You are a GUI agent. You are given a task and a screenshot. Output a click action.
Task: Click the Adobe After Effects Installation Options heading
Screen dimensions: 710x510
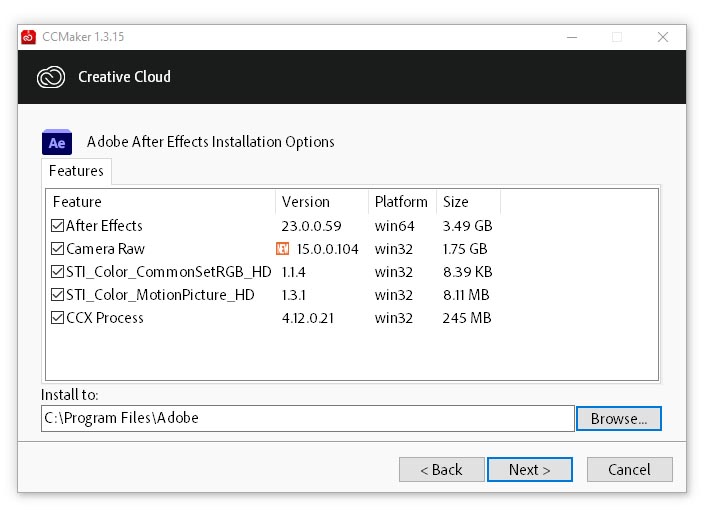(x=211, y=142)
